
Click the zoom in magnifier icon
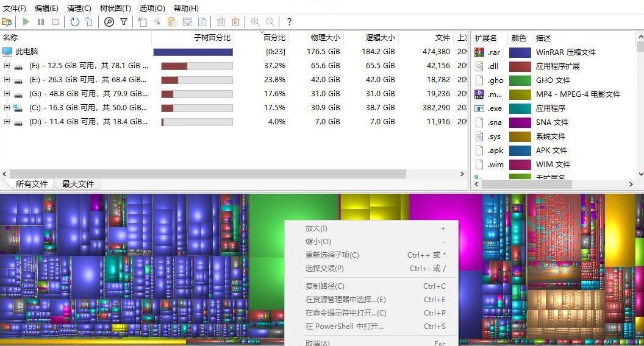pos(255,22)
